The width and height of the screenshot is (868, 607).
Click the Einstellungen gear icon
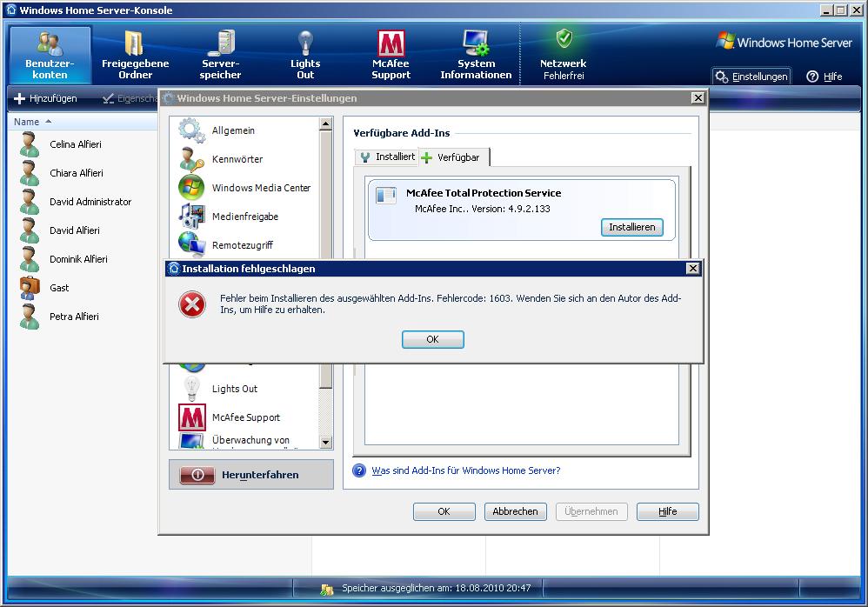[721, 77]
